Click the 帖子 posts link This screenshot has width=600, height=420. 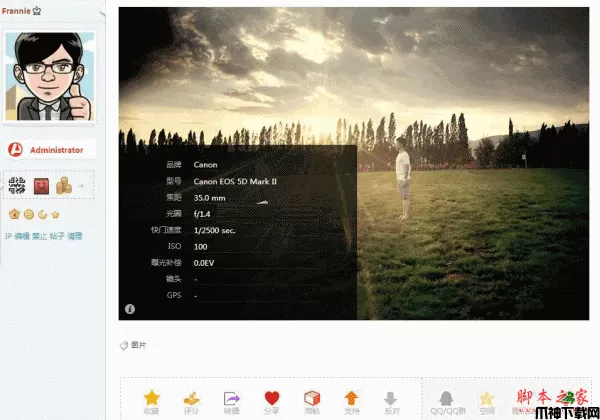click(57, 236)
